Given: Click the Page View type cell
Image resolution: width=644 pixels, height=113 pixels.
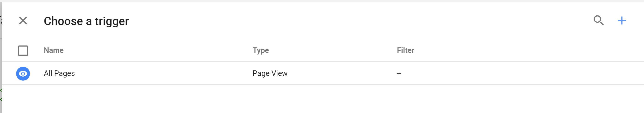Looking at the screenshot, I should 270,73.
